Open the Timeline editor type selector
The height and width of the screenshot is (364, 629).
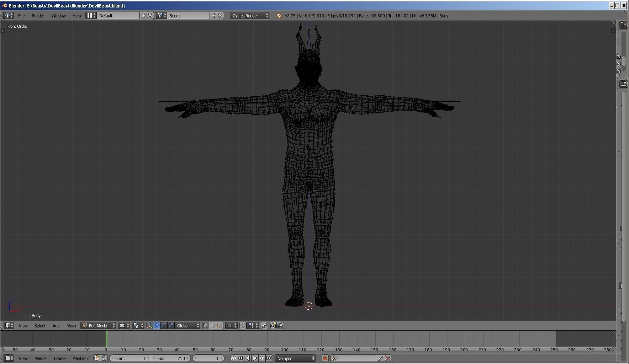[9, 358]
